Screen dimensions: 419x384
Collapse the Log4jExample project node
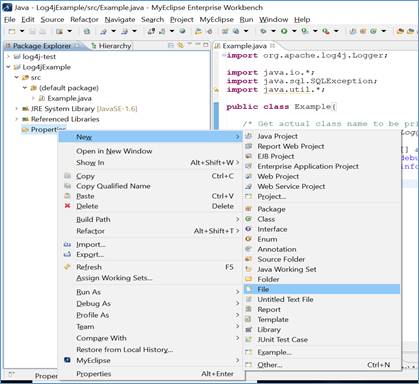(x=8, y=67)
